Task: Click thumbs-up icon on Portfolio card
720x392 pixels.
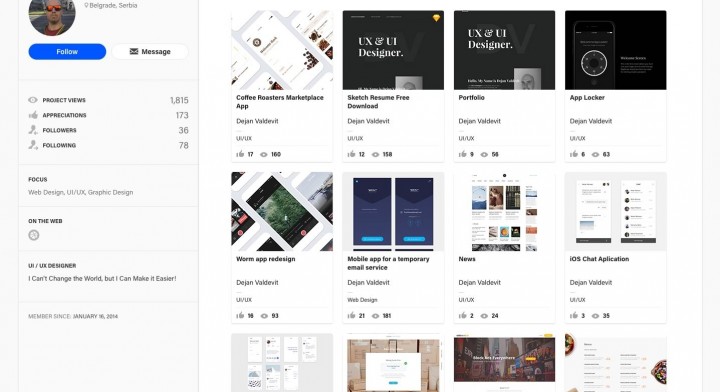Action: pos(462,154)
